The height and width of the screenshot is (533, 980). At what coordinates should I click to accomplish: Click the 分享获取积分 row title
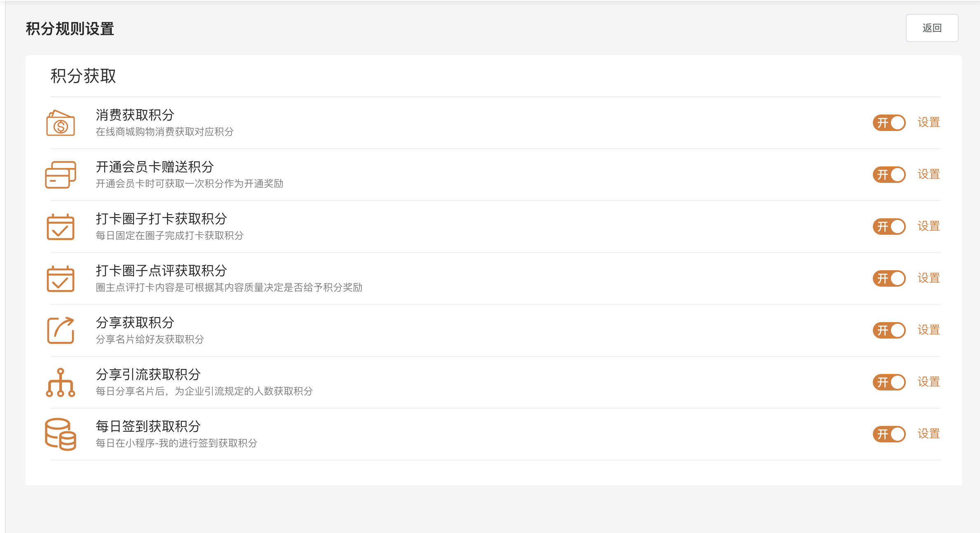135,323
